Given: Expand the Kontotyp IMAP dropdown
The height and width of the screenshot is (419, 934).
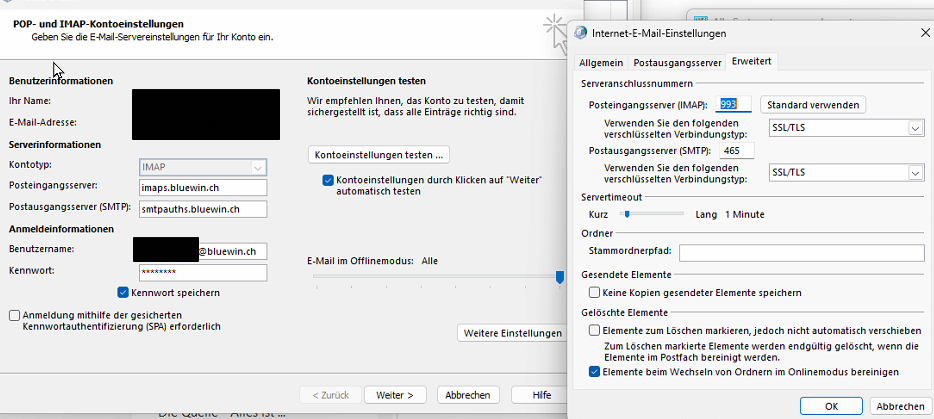Looking at the screenshot, I should click(x=258, y=167).
